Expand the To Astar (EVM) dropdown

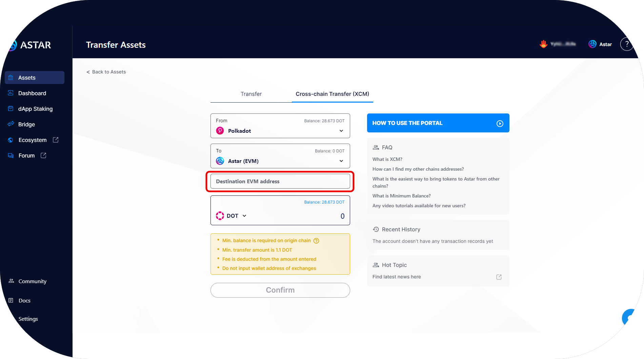tap(341, 161)
